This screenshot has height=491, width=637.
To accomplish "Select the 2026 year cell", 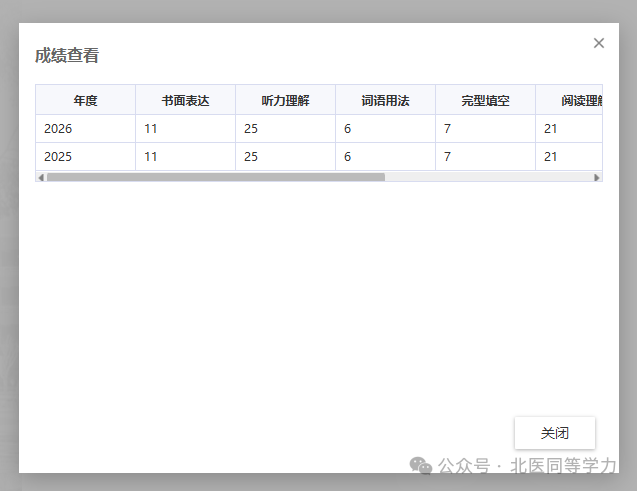I will 85,129.
